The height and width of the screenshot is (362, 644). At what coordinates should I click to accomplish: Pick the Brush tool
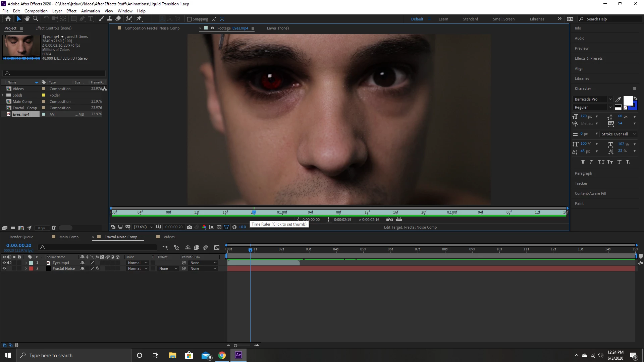[x=101, y=19]
